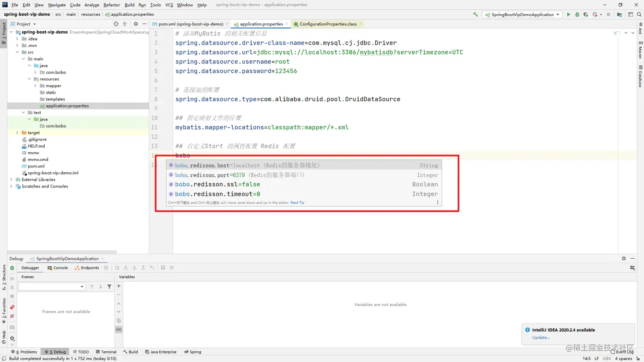This screenshot has height=362, width=644.
Task: Open the Structure side tool window
Action: 4,277
